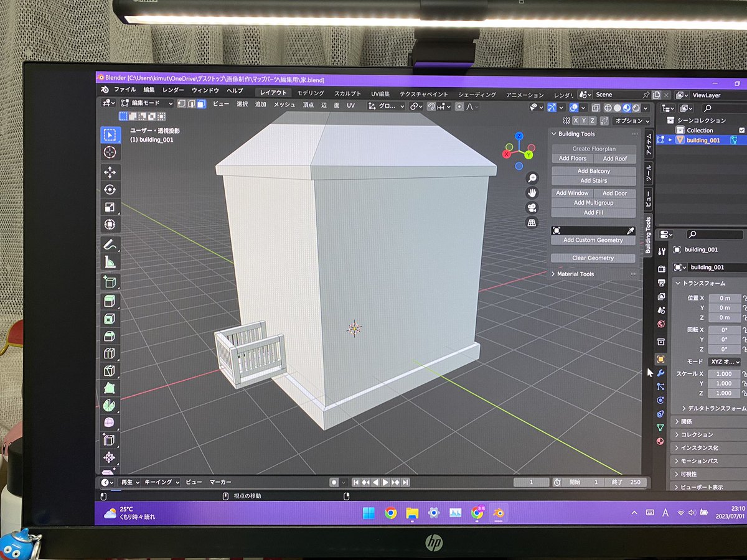The height and width of the screenshot is (560, 747).
Task: Enable edge select mode
Action: click(x=191, y=104)
